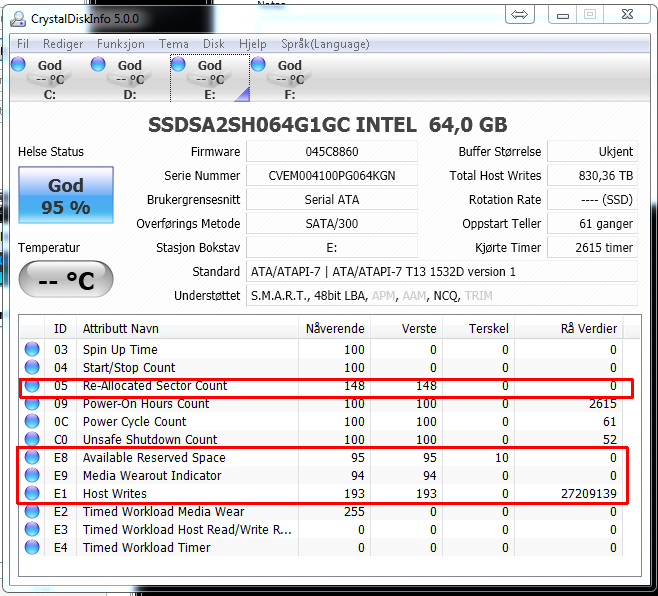Image resolution: width=658 pixels, height=596 pixels.
Task: Click Buffer Størrelse value Ukjent
Action: [x=592, y=152]
